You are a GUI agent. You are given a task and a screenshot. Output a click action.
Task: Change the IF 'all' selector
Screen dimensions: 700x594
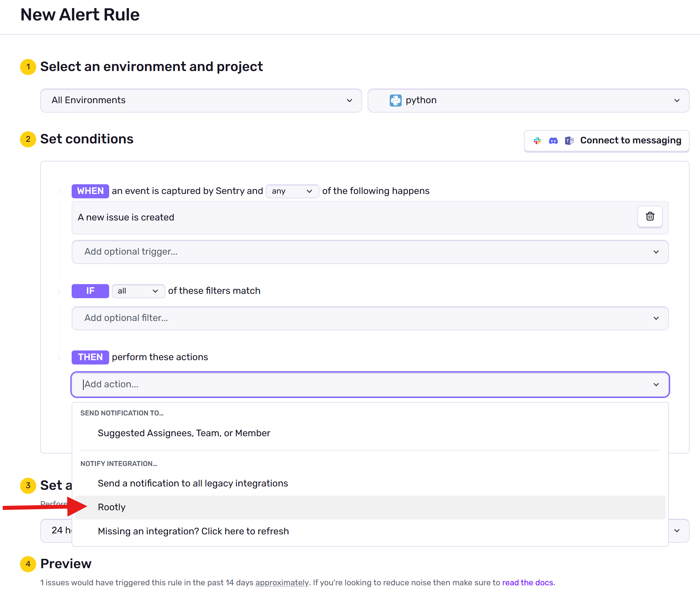pos(138,291)
